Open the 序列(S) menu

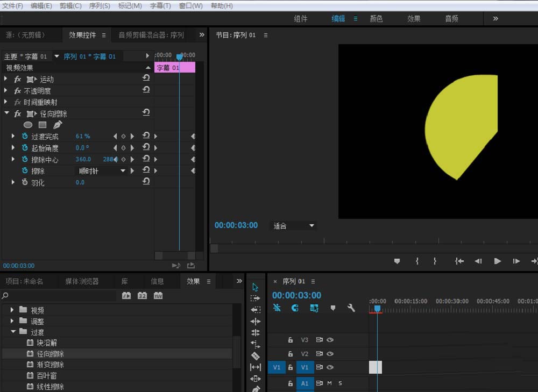(x=98, y=5)
